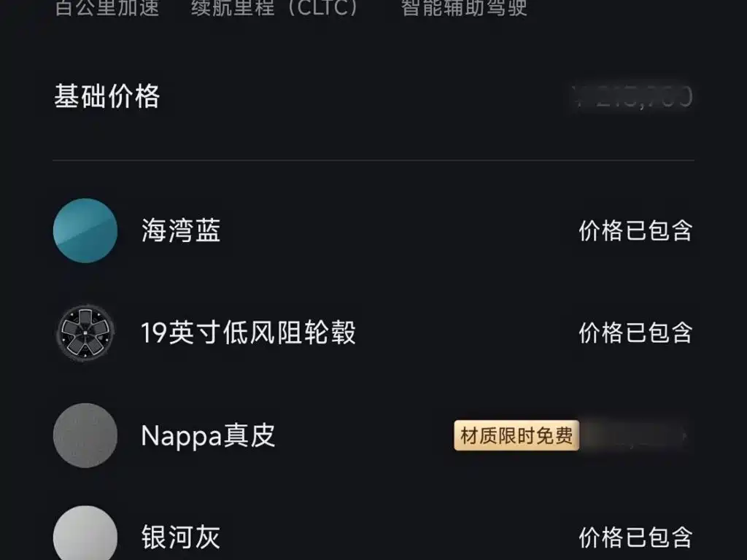Click the blurred price beside Nappa真皮
The height and width of the screenshot is (560, 747).
pos(630,435)
